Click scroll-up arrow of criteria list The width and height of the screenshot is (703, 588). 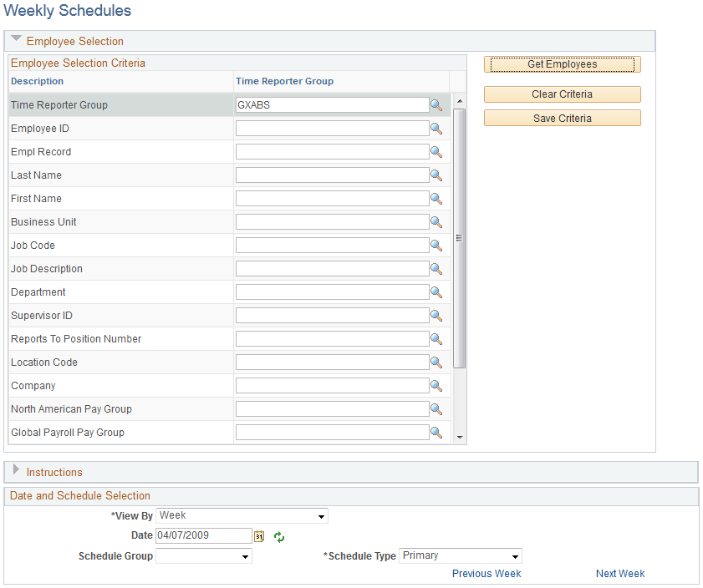[460, 101]
